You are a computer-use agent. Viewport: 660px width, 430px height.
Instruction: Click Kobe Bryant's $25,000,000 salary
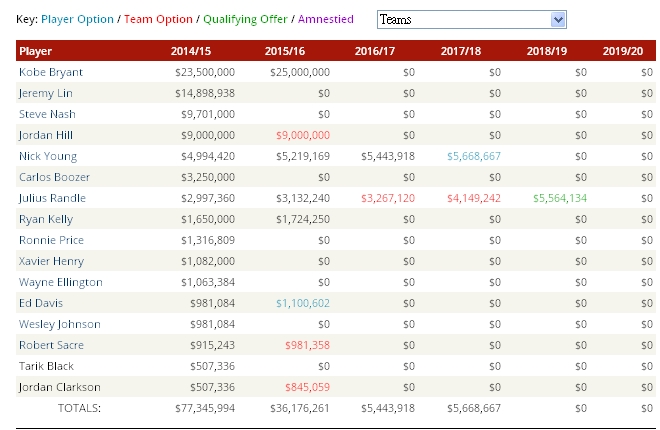point(300,72)
